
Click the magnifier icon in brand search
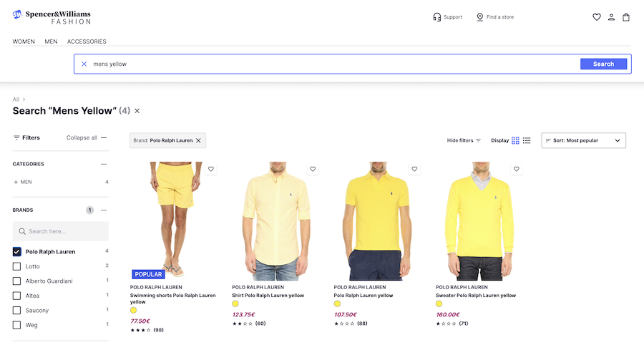point(22,231)
